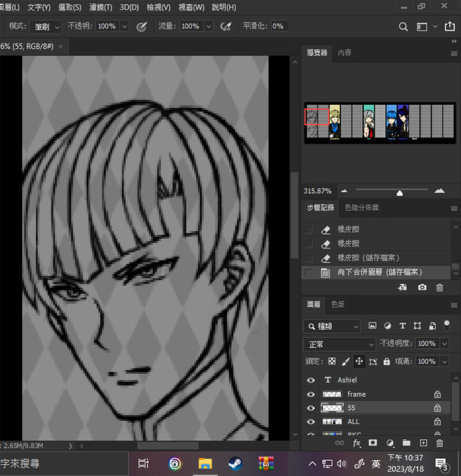This screenshot has height=476, width=461.
Task: Open layer filter 種類 dropdown
Action: (332, 326)
